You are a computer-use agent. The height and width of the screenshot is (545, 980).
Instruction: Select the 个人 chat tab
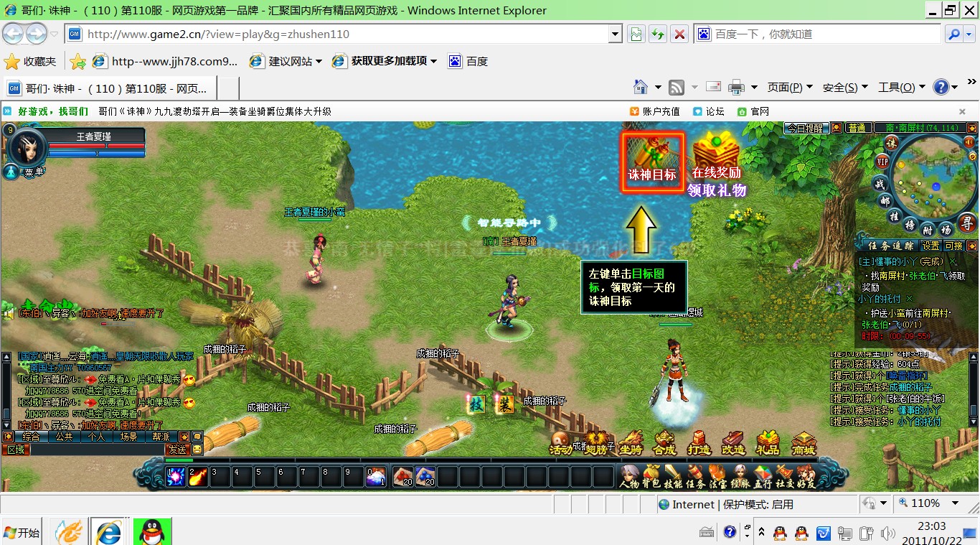(x=96, y=437)
